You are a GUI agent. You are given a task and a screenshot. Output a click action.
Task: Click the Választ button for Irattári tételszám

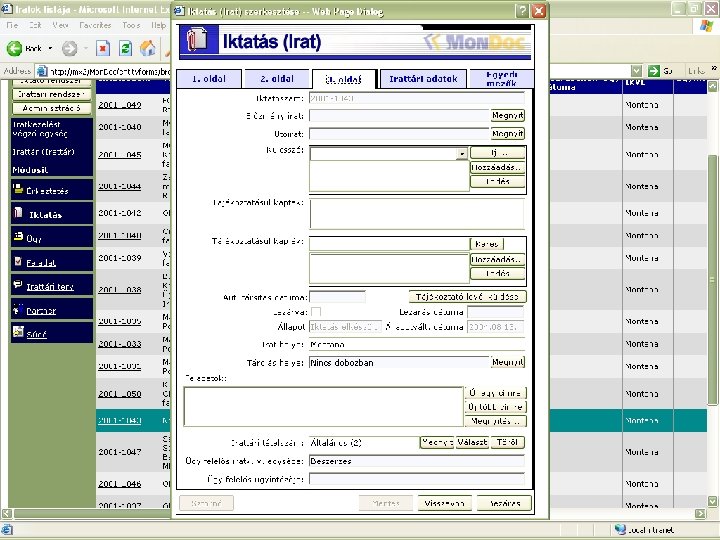tap(472, 442)
